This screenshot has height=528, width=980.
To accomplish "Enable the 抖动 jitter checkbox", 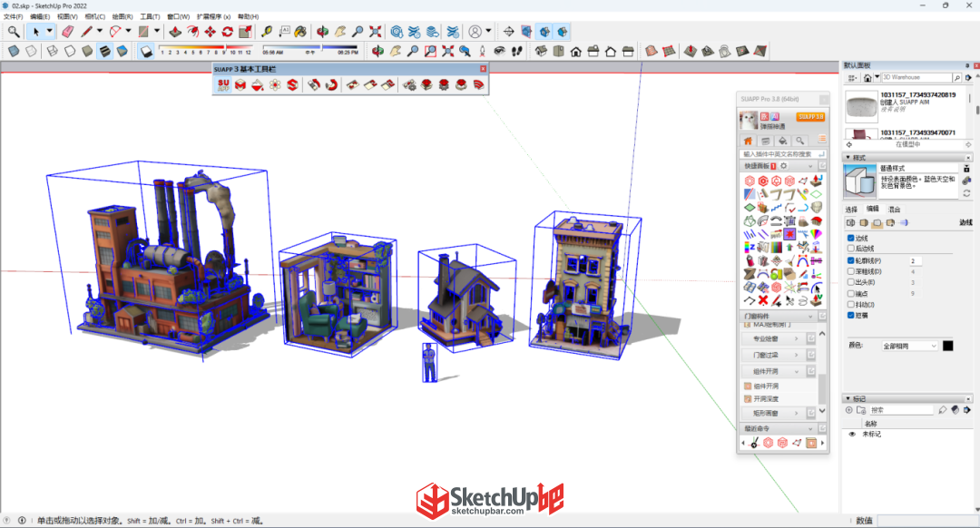I will tap(850, 304).
